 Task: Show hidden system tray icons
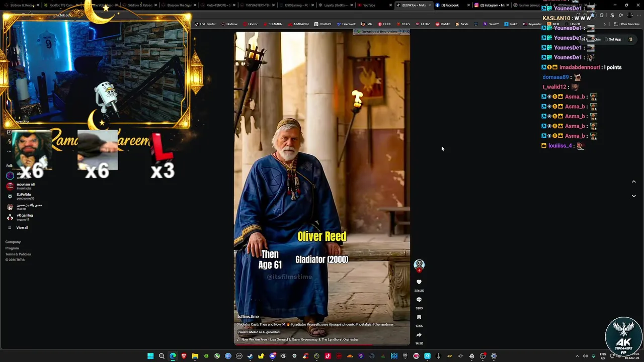click(x=577, y=356)
